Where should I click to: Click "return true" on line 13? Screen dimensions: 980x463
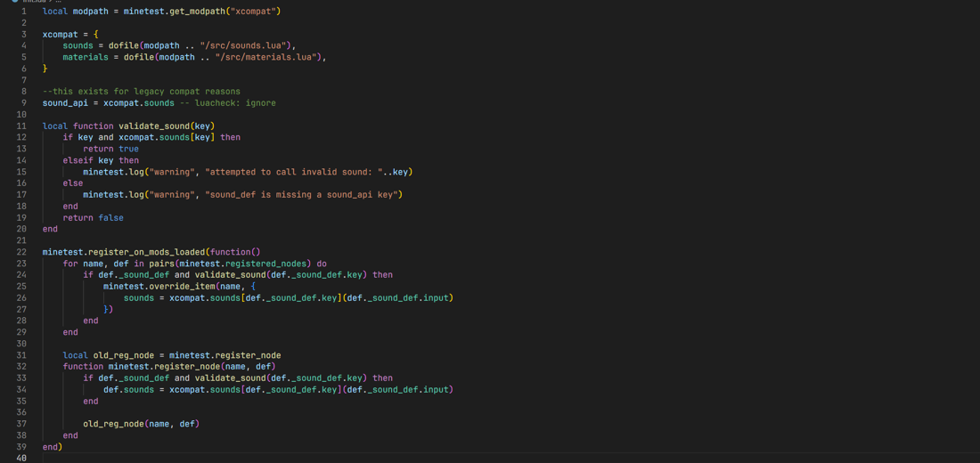pyautogui.click(x=110, y=149)
